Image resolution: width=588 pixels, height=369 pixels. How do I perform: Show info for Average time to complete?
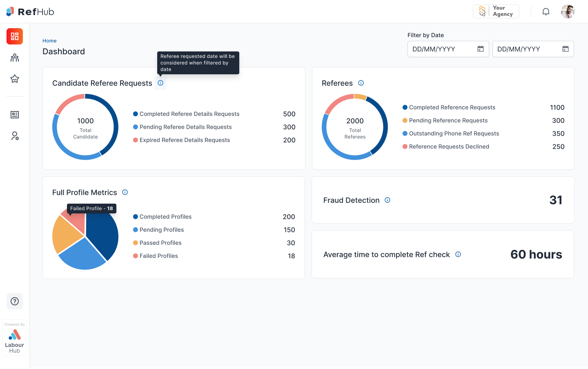pos(458,254)
